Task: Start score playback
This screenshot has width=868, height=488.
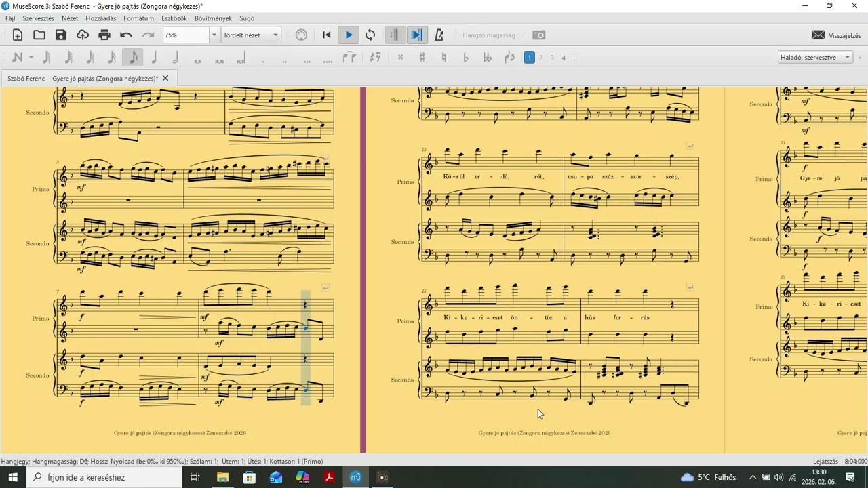Action: pyautogui.click(x=349, y=35)
